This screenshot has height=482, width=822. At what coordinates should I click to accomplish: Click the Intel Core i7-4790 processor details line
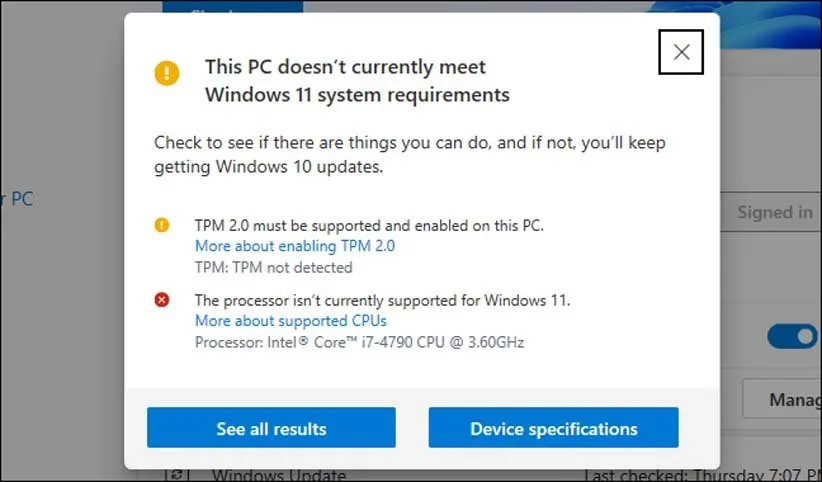click(x=359, y=342)
